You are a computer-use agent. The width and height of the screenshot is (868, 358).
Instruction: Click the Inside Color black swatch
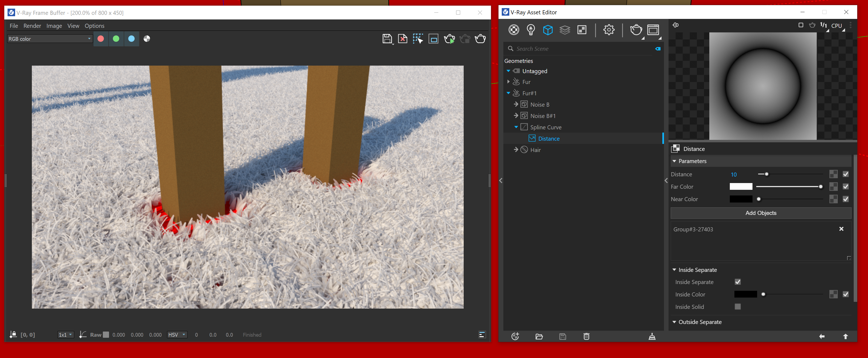(x=745, y=294)
